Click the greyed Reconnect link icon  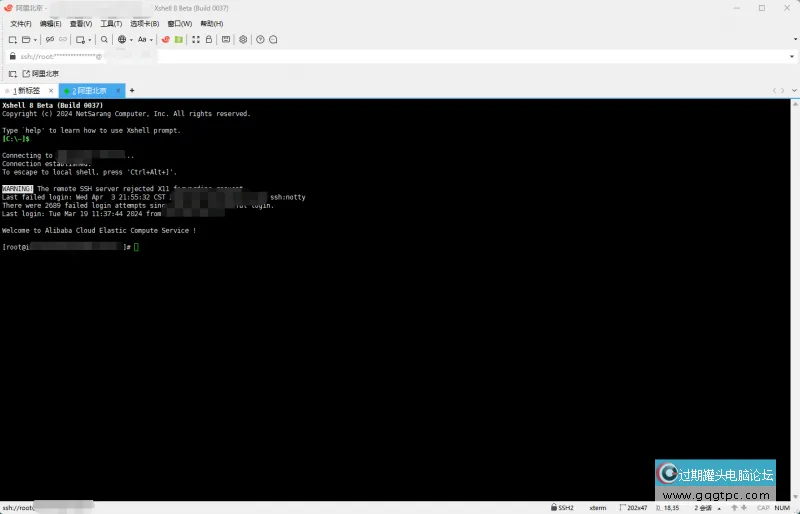click(63, 40)
